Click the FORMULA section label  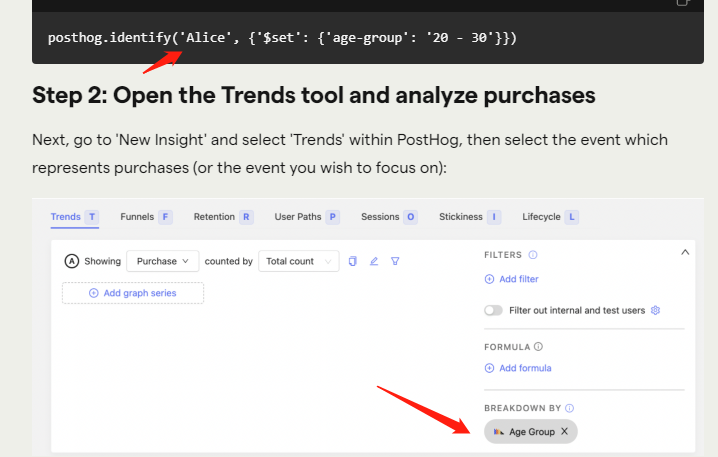tap(507, 347)
